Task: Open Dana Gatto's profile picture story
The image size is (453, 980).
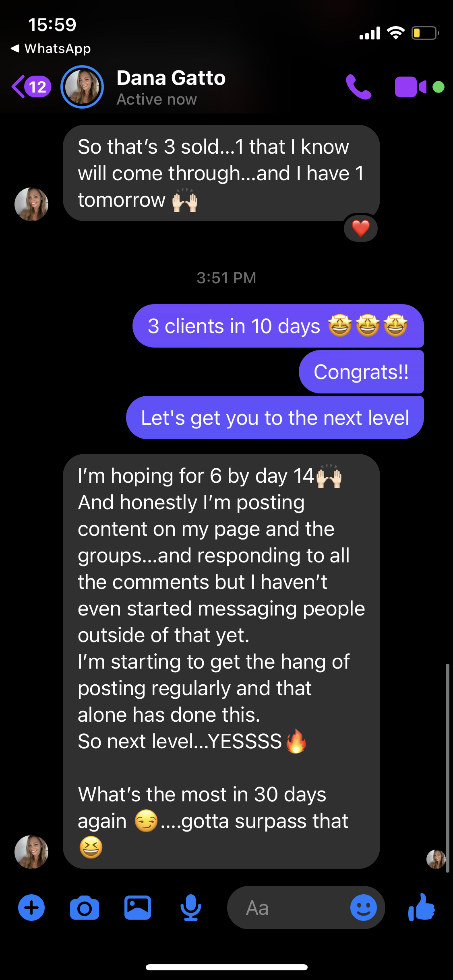Action: click(x=82, y=87)
